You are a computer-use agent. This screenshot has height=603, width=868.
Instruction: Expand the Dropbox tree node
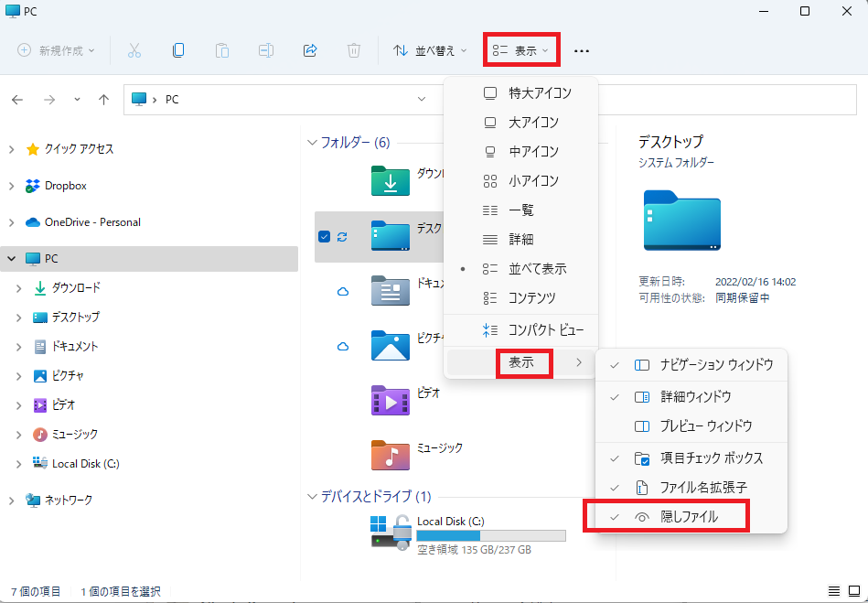click(x=12, y=186)
